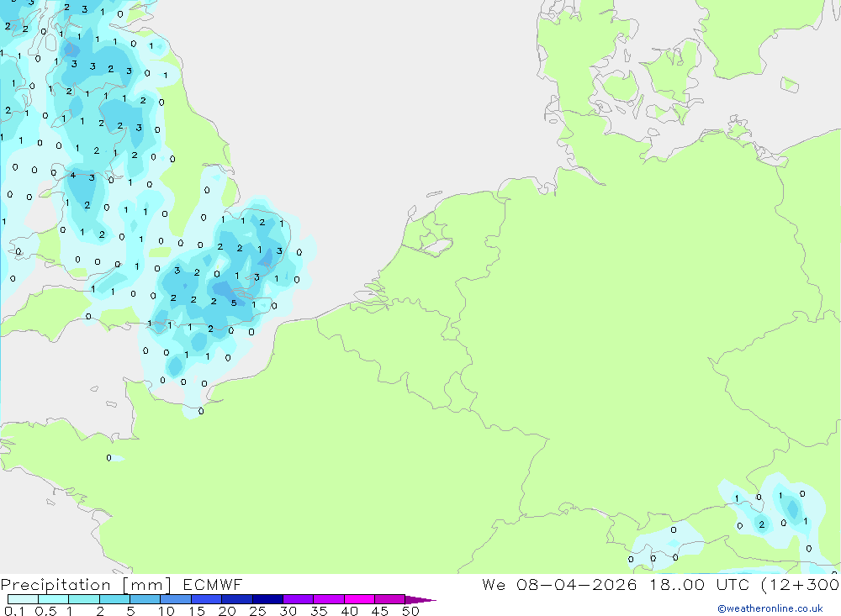Click the '20' legend scale label

(227, 611)
